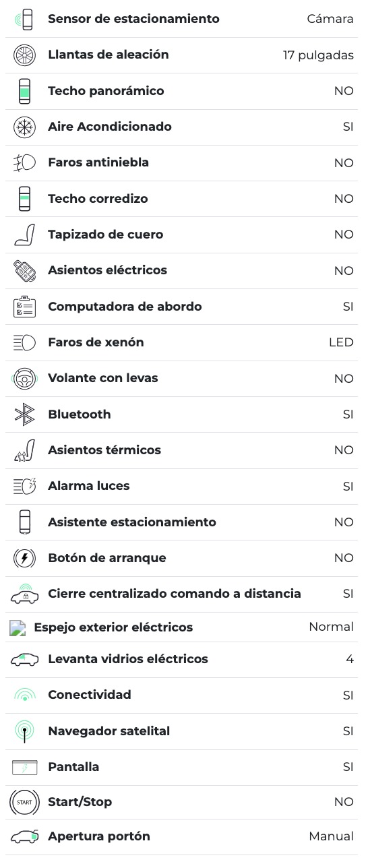The width and height of the screenshot is (368, 868).
Task: Select the Levanta vidrios eléctricos label
Action: coord(128,659)
